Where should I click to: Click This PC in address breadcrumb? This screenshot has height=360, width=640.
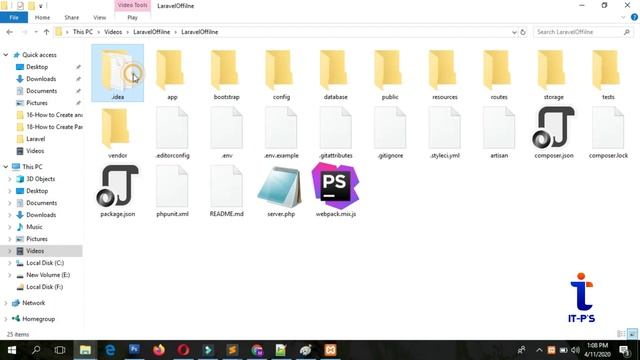[x=83, y=32]
